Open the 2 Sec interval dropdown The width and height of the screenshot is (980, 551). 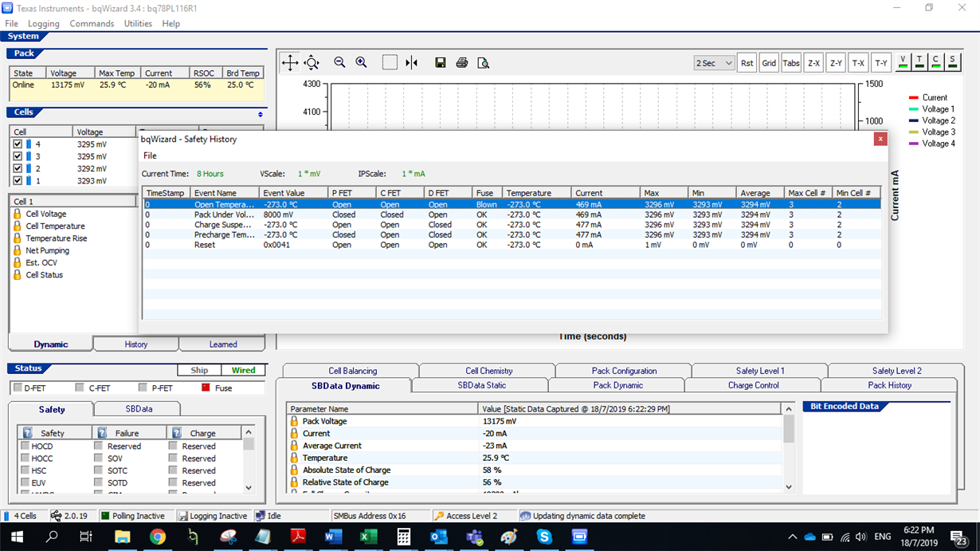pyautogui.click(x=713, y=63)
